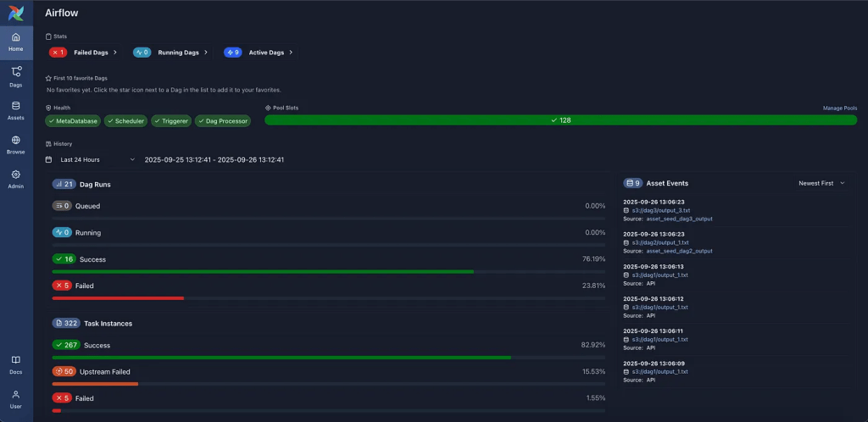This screenshot has height=422, width=868.
Task: Click the green pool slots bar
Action: pyautogui.click(x=560, y=120)
